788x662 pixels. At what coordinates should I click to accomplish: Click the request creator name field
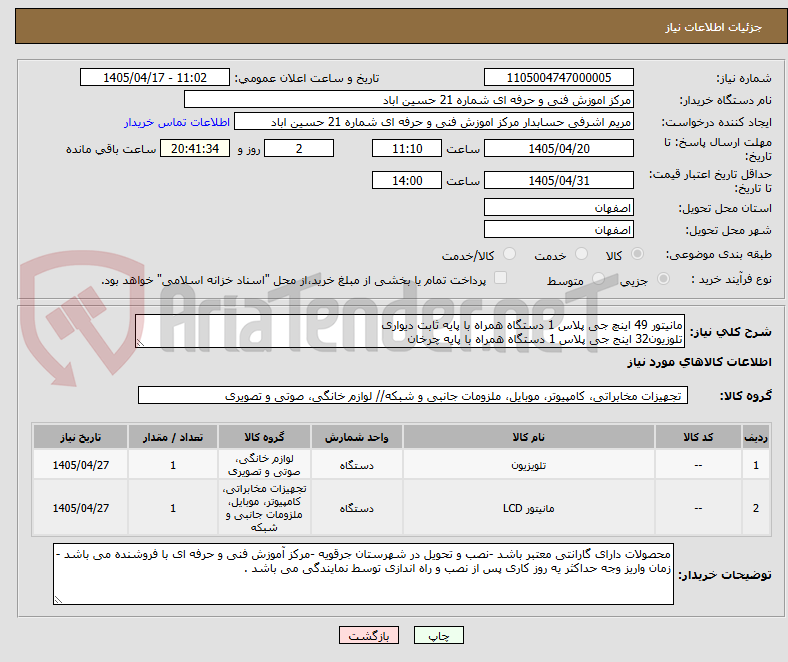pyautogui.click(x=433, y=122)
